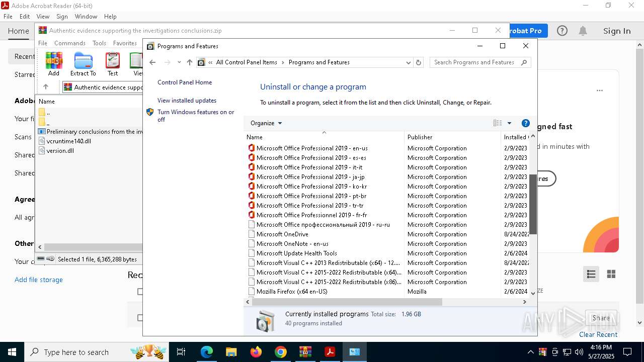Click the Back arrow in Programs and Features

[x=152, y=62]
